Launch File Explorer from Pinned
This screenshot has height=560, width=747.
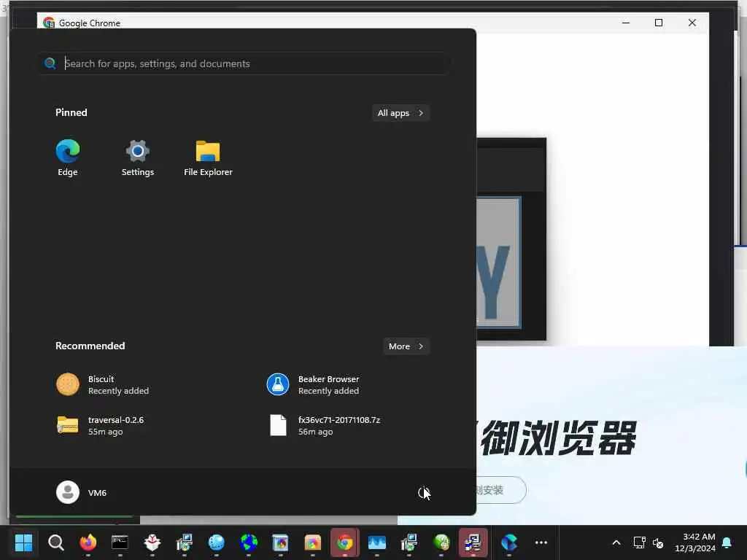coord(208,157)
